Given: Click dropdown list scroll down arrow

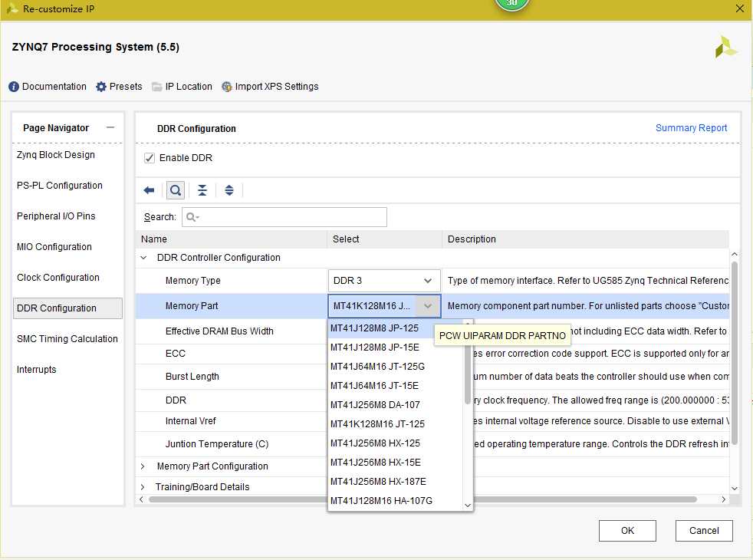Looking at the screenshot, I should (468, 506).
